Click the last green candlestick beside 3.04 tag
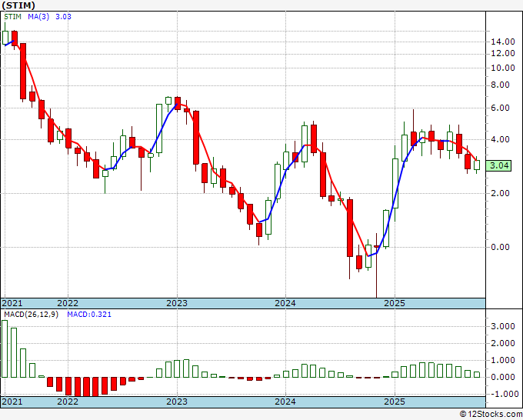This screenshot has height=420, width=523. [477, 165]
